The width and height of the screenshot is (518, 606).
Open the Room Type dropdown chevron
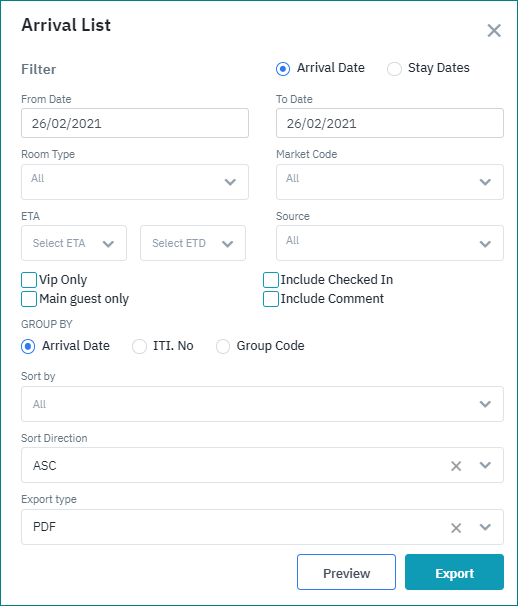click(230, 182)
